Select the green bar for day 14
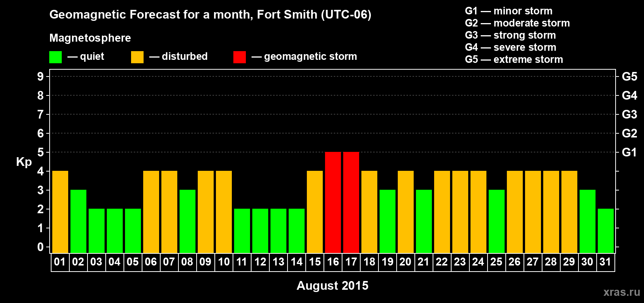Screen dimensions: 644x303 [297, 231]
